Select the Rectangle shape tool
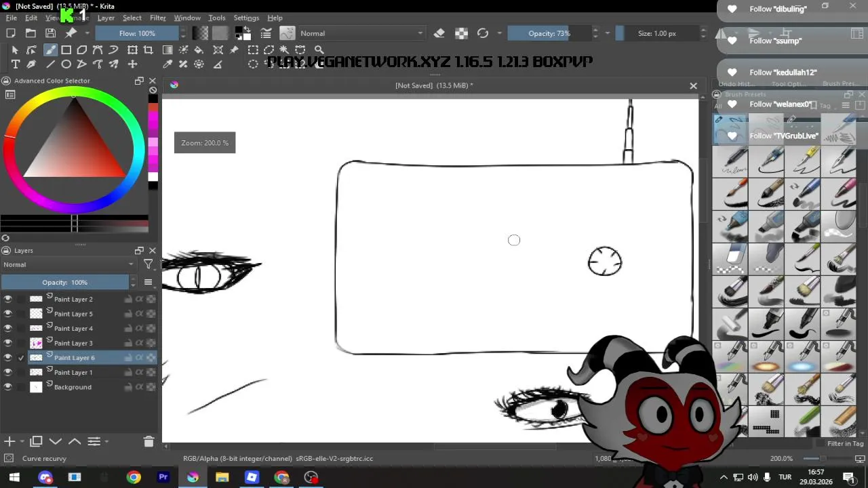This screenshot has width=868, height=488. pyautogui.click(x=66, y=49)
